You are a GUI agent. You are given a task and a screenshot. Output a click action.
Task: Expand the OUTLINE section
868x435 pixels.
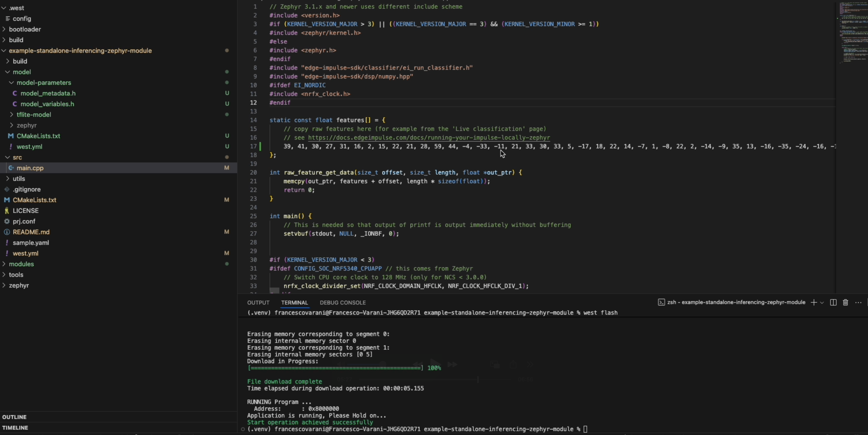(x=15, y=417)
